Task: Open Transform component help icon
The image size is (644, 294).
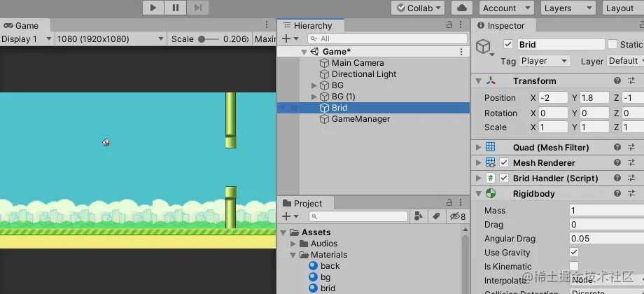Action: 617,81
